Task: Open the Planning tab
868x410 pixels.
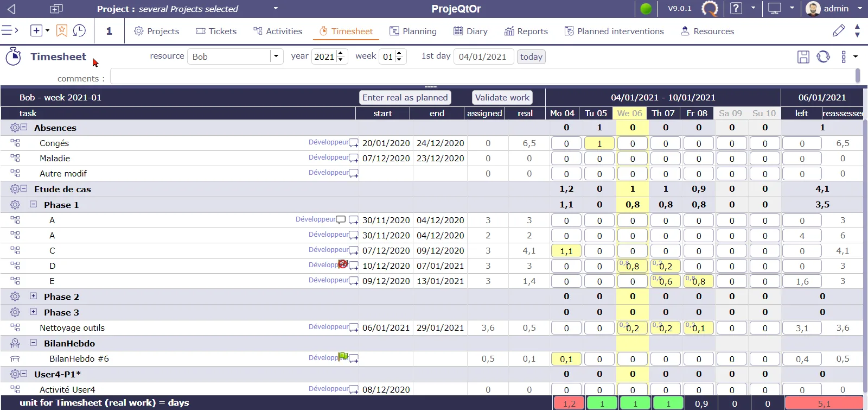Action: (x=413, y=31)
